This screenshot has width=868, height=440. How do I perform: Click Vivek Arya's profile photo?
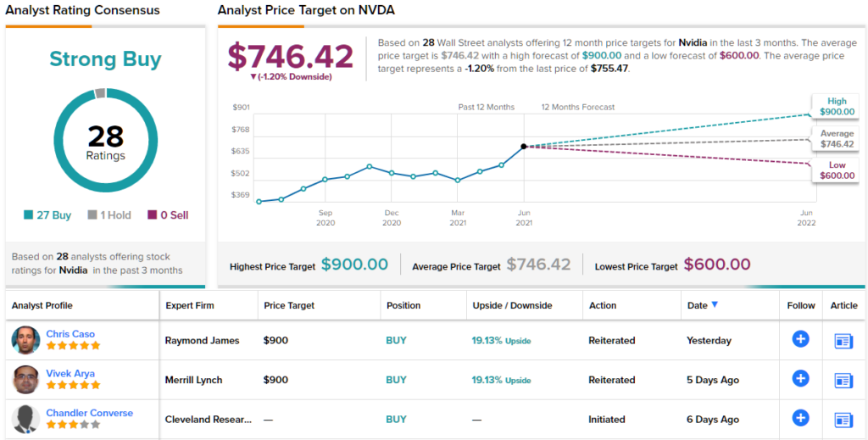(26, 380)
